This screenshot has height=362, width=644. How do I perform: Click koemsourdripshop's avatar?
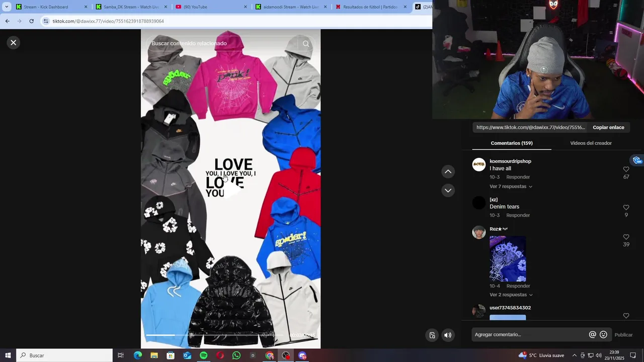click(x=479, y=165)
